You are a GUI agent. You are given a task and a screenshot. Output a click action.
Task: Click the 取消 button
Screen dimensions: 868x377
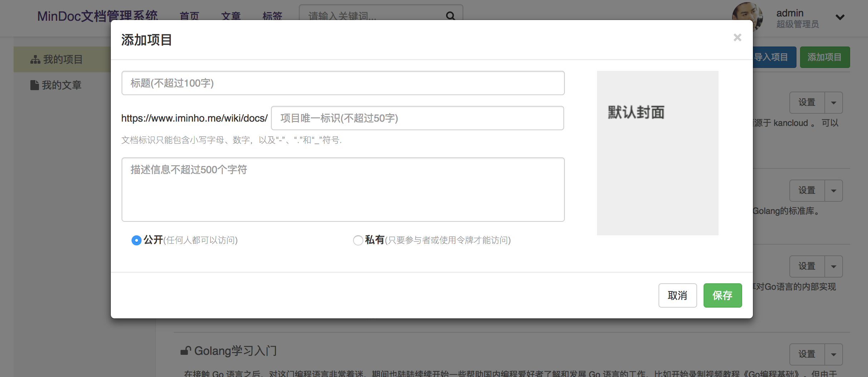pos(677,295)
